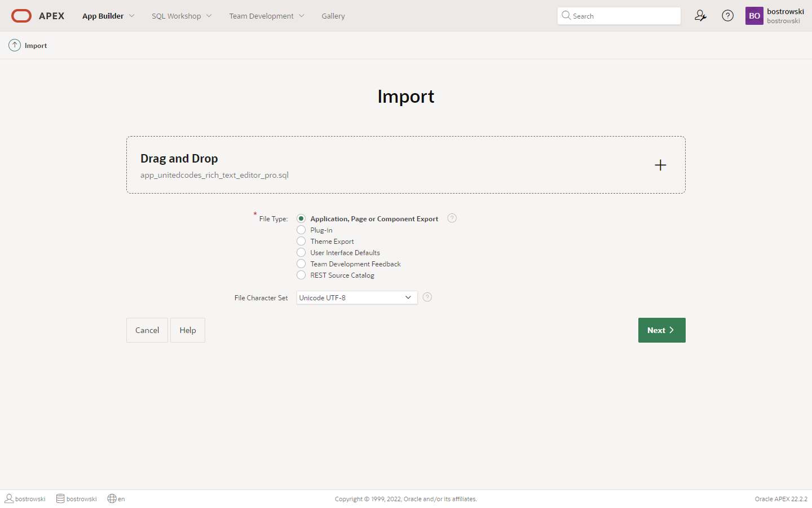Click the plus icon in Drag and Drop
The image size is (812, 508).
660,165
